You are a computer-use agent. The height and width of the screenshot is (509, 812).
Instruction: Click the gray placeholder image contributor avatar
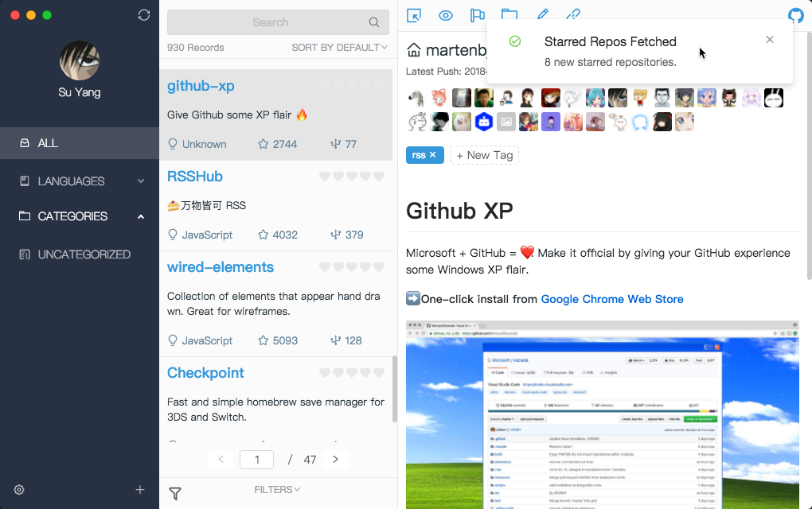506,122
